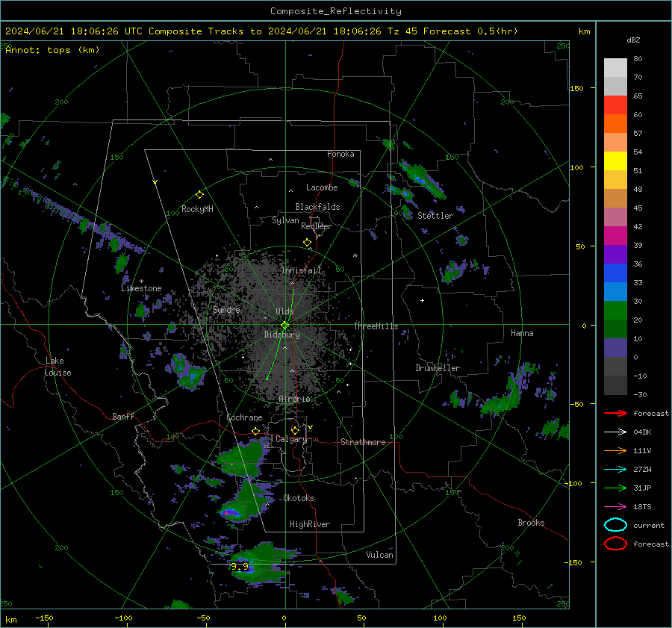This screenshot has width=672, height=628.
Task: Select the 'HighRiver' town label
Action: pos(310,524)
